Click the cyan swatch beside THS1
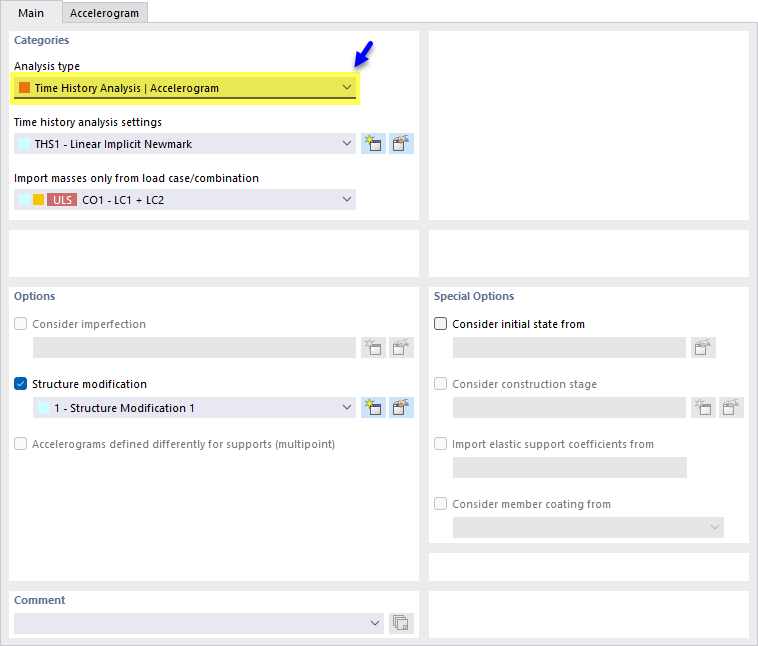The image size is (758, 646). (x=24, y=144)
